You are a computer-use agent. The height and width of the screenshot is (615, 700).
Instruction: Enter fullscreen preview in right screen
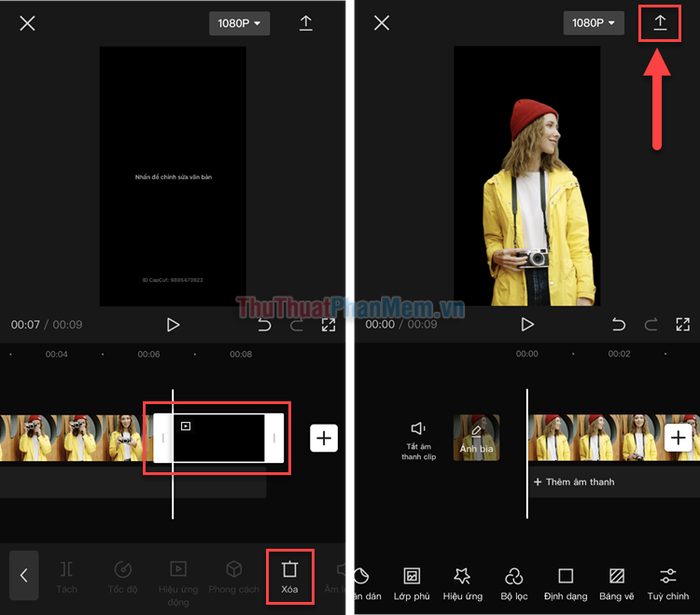(683, 324)
